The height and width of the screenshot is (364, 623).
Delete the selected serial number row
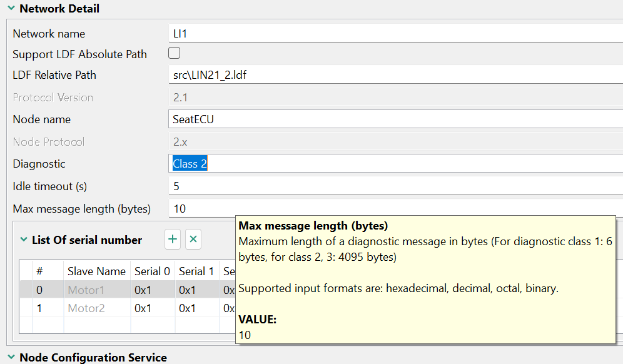click(x=193, y=239)
